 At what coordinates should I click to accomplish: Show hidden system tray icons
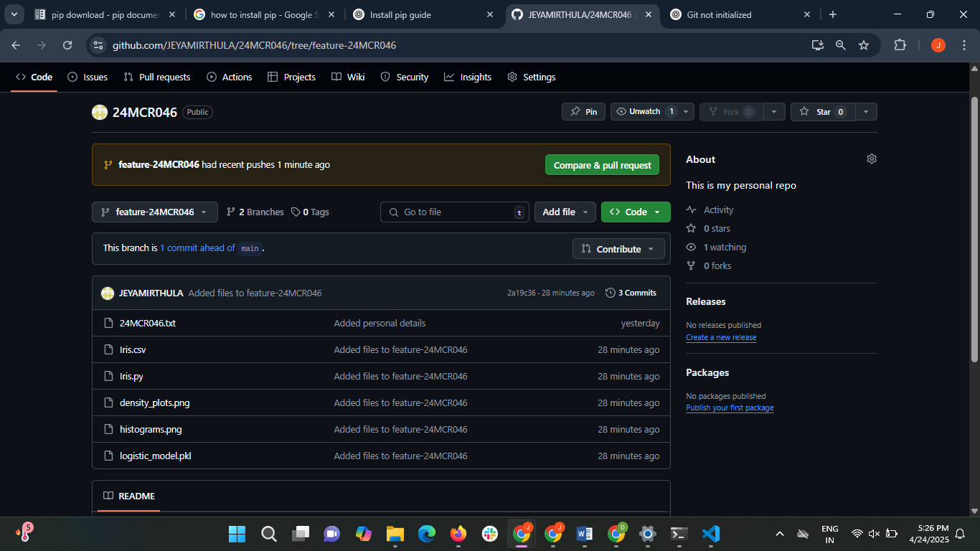click(779, 534)
